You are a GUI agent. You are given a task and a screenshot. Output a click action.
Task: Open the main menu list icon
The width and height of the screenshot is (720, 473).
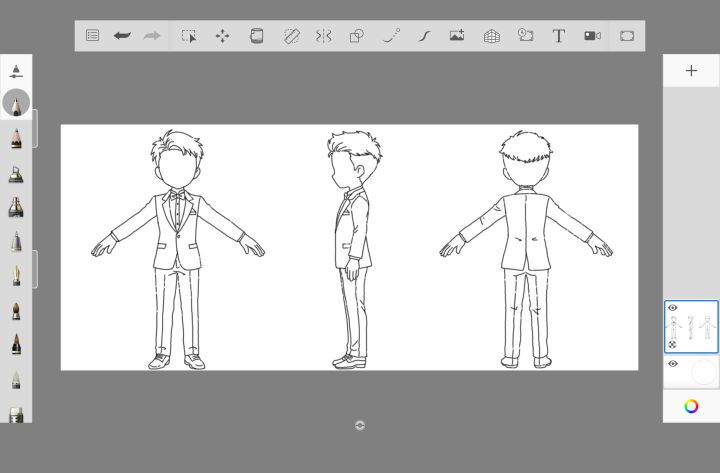coord(92,36)
